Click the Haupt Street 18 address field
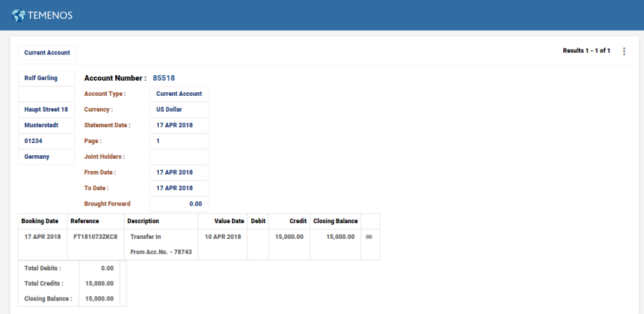 click(46, 109)
